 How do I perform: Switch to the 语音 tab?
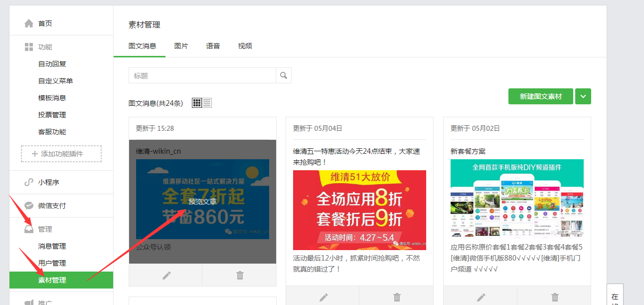213,46
